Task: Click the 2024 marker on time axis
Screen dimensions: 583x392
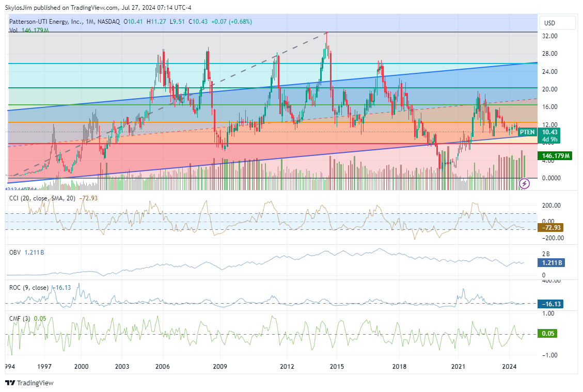Action: [x=510, y=366]
